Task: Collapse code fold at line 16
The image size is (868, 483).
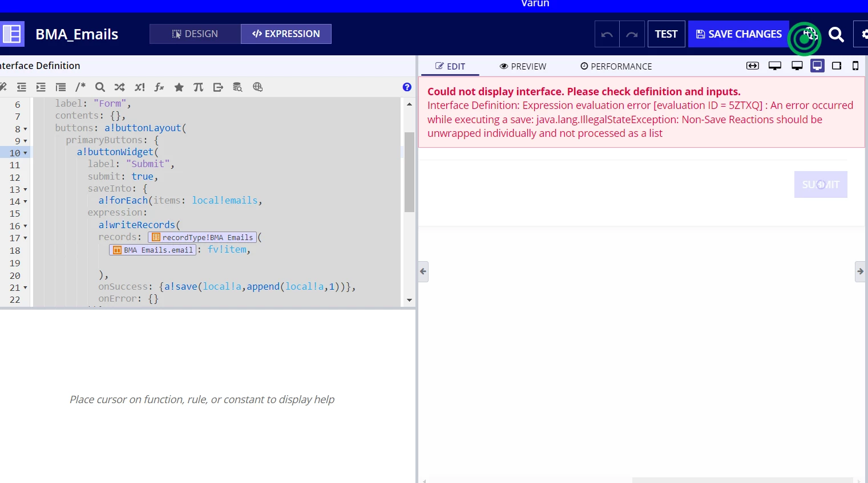Action: (x=25, y=226)
